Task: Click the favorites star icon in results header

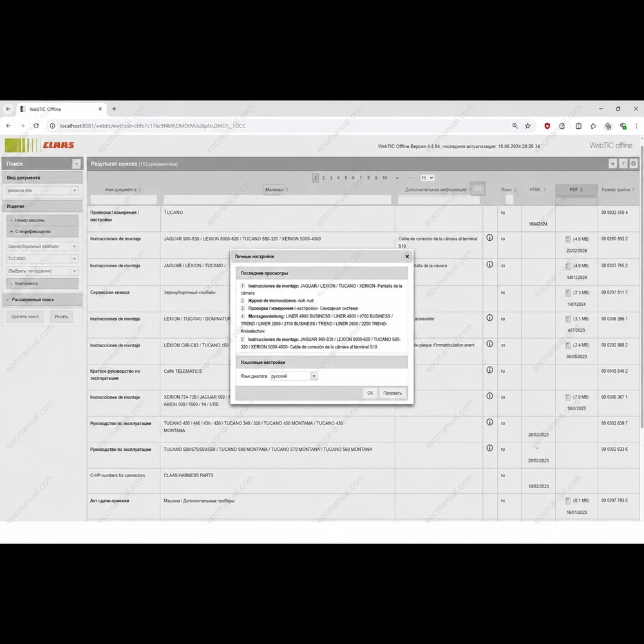Action: (x=612, y=164)
